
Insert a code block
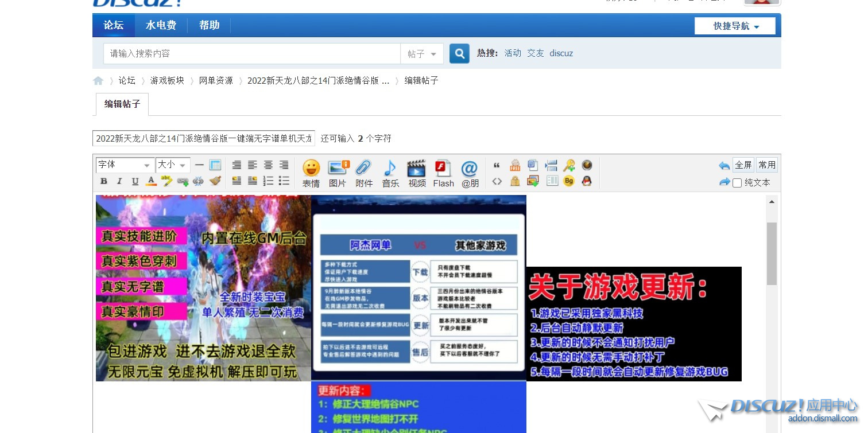[x=497, y=181]
